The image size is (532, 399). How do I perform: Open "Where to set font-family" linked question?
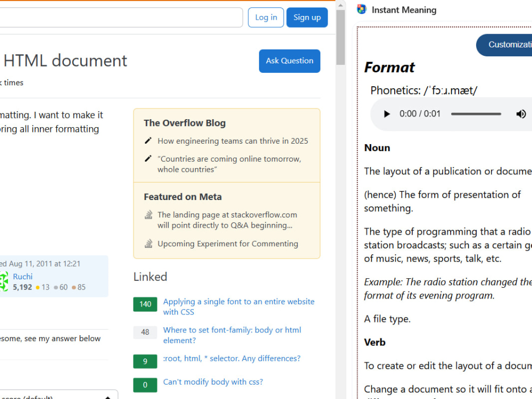pyautogui.click(x=232, y=335)
